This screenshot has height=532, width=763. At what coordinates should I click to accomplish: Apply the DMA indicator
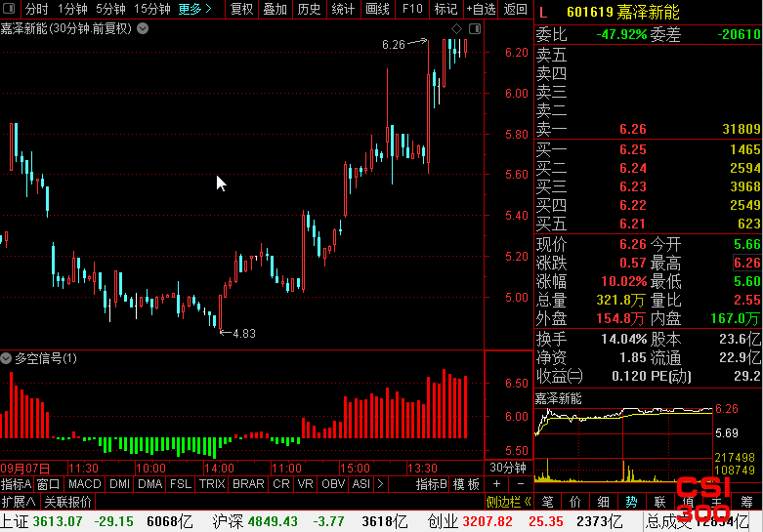149,484
